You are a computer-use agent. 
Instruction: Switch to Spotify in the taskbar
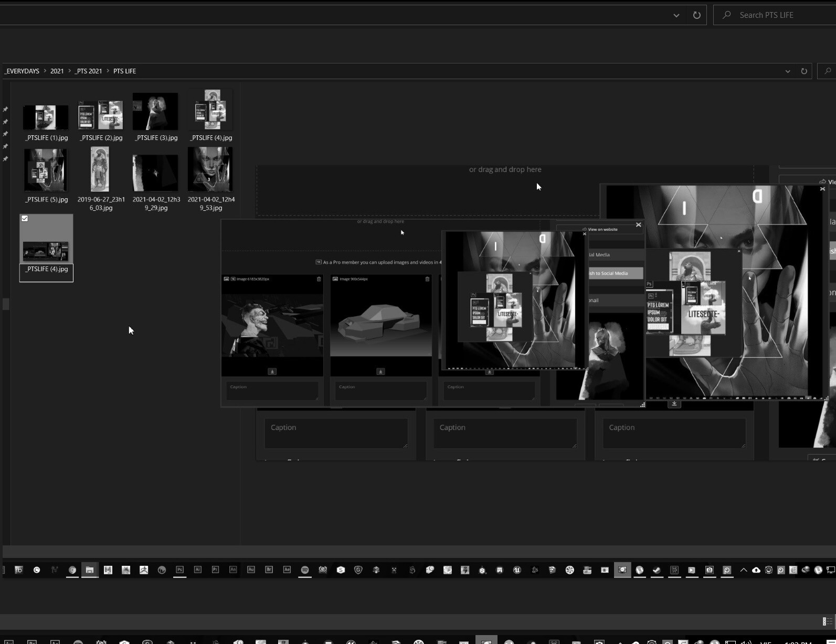pos(304,570)
